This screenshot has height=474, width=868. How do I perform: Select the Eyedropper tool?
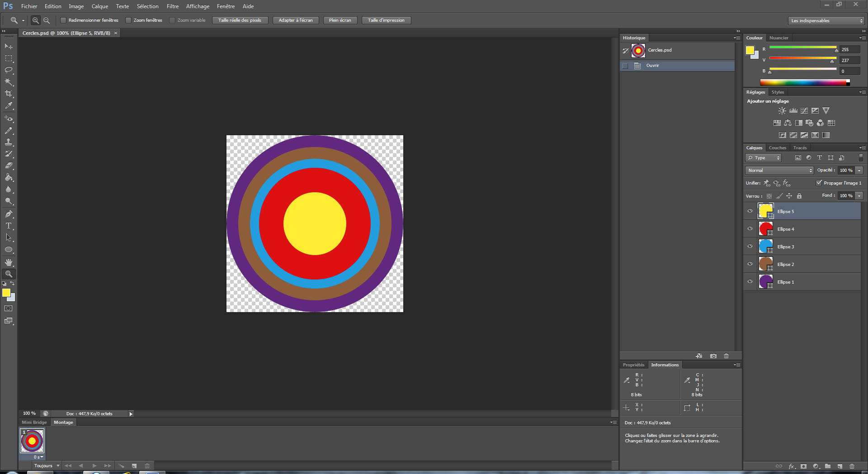coord(9,106)
